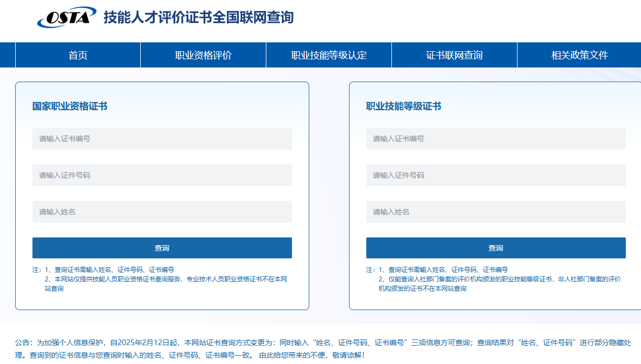Click the 职业技能等级证书 panel heading

[x=403, y=106]
